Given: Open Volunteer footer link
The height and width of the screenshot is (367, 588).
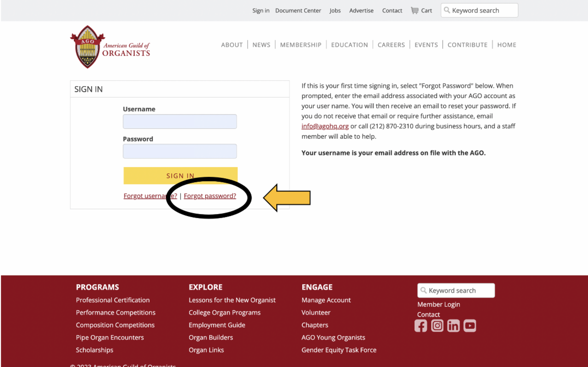Looking at the screenshot, I should [316, 313].
